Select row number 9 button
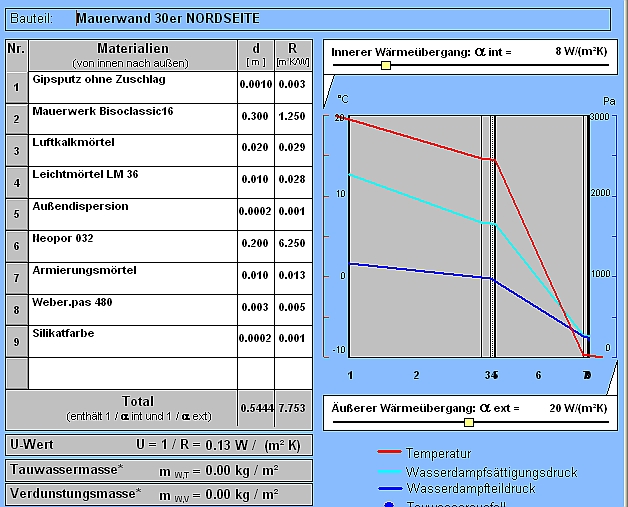The height and width of the screenshot is (507, 628). point(17,342)
